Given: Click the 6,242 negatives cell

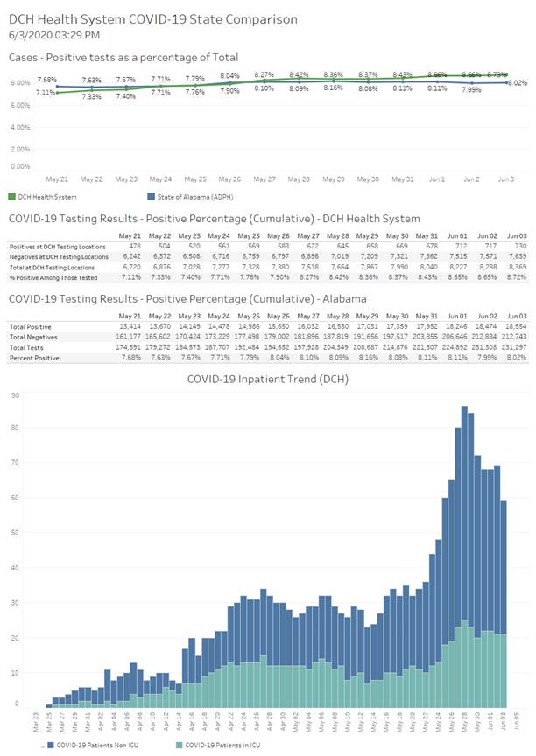Looking at the screenshot, I should pos(131,256).
